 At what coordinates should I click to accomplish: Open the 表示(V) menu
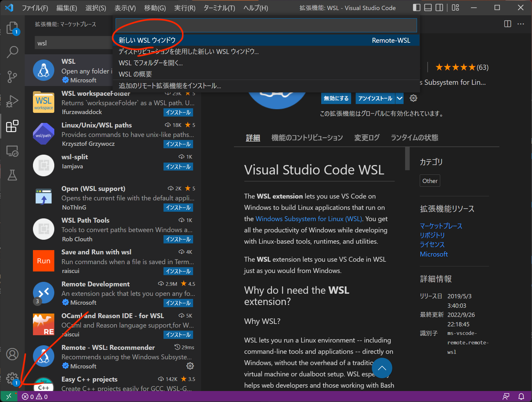125,8
